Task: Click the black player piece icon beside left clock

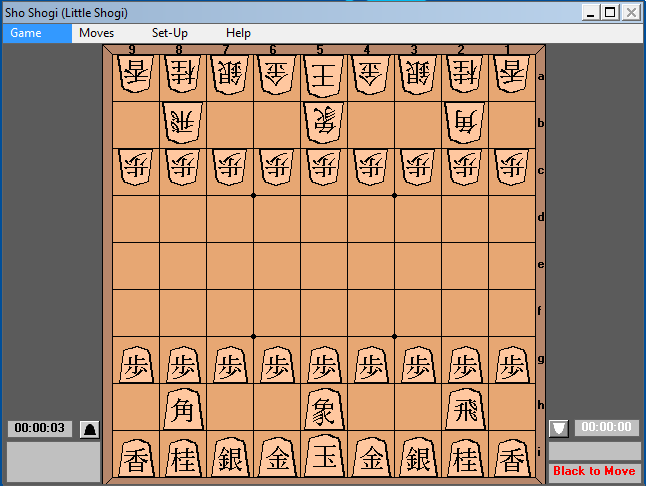Action: pyautogui.click(x=89, y=429)
